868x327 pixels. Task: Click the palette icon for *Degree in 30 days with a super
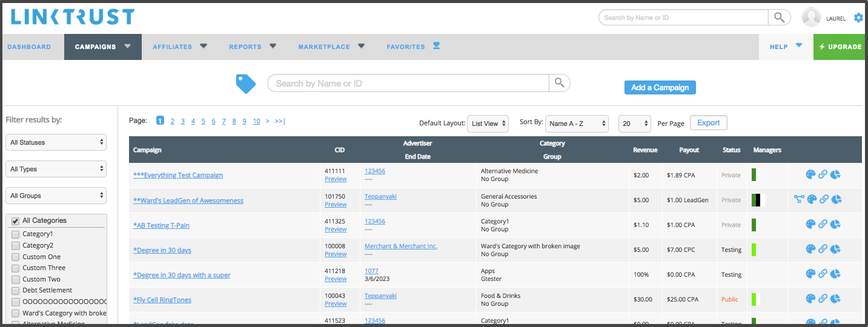[810, 274]
